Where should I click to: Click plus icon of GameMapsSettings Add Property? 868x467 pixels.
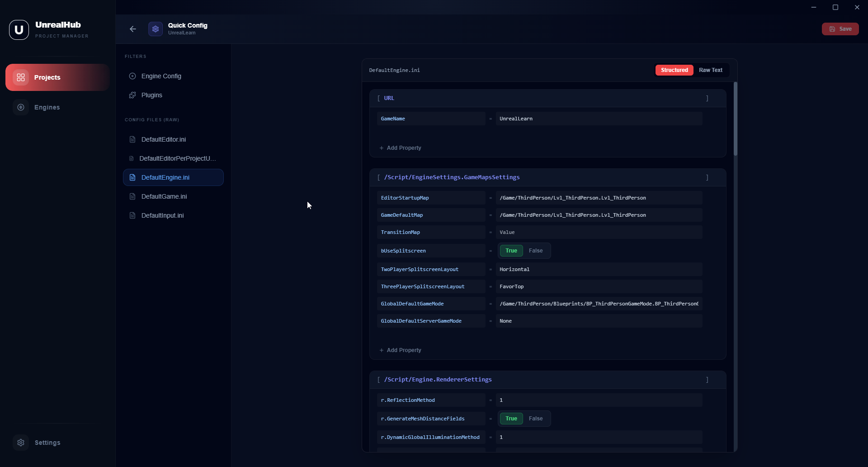pos(382,350)
